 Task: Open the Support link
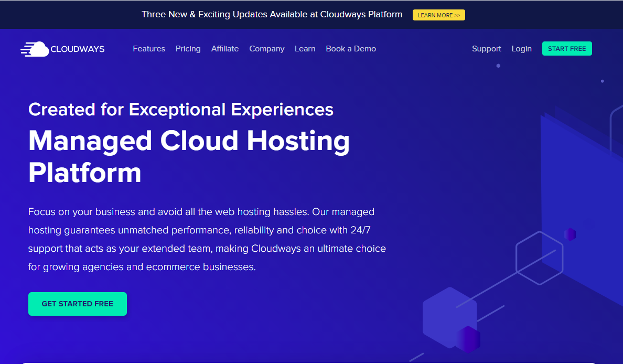pos(486,48)
